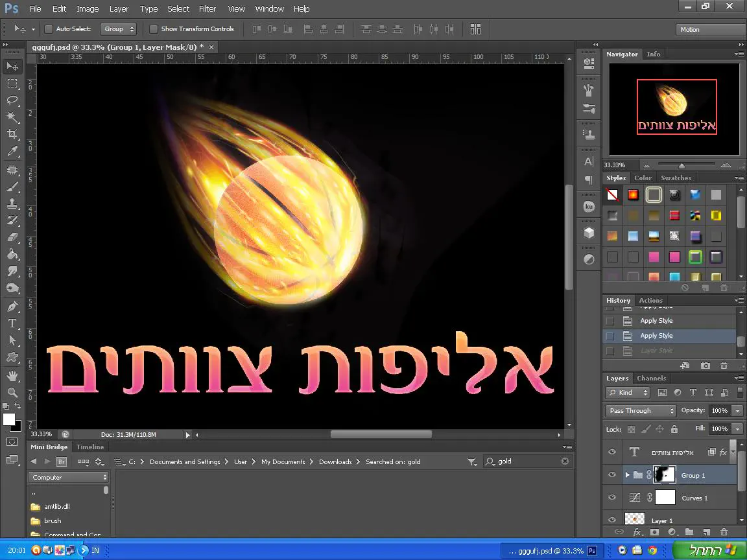Click the foreground color swatch
The height and width of the screenshot is (560, 747).
click(x=9, y=420)
